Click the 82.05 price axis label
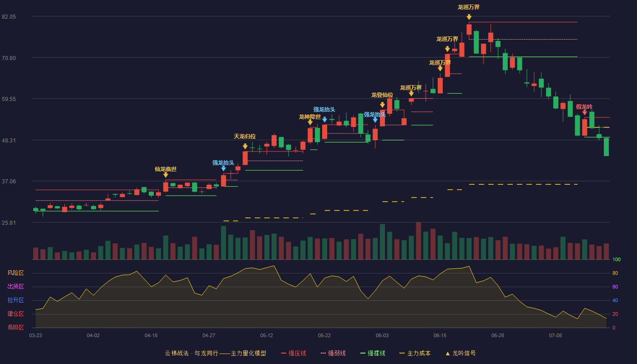Viewport: 637px width, 364px height. pyautogui.click(x=9, y=17)
